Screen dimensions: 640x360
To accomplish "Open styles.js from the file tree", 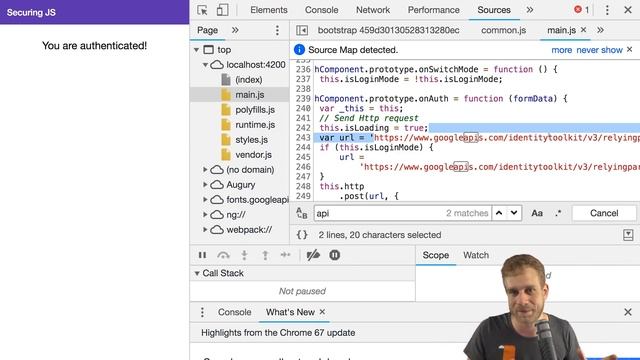I will point(251,140).
